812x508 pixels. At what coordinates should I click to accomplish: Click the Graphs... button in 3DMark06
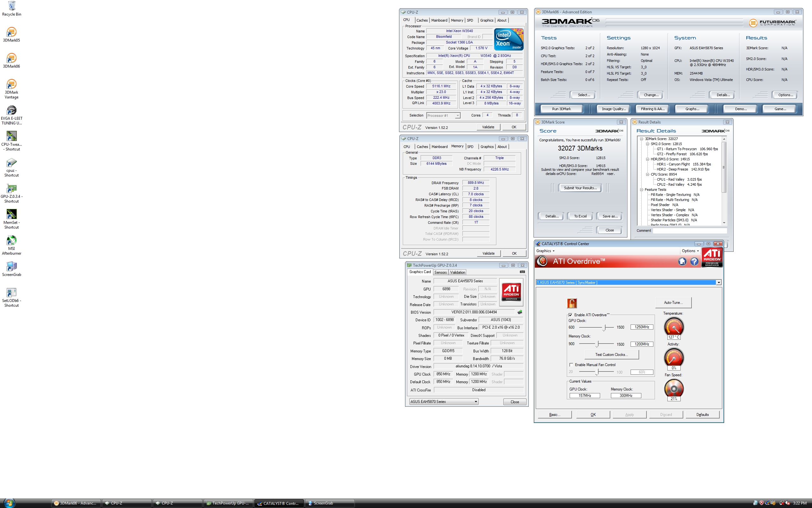[x=692, y=109]
